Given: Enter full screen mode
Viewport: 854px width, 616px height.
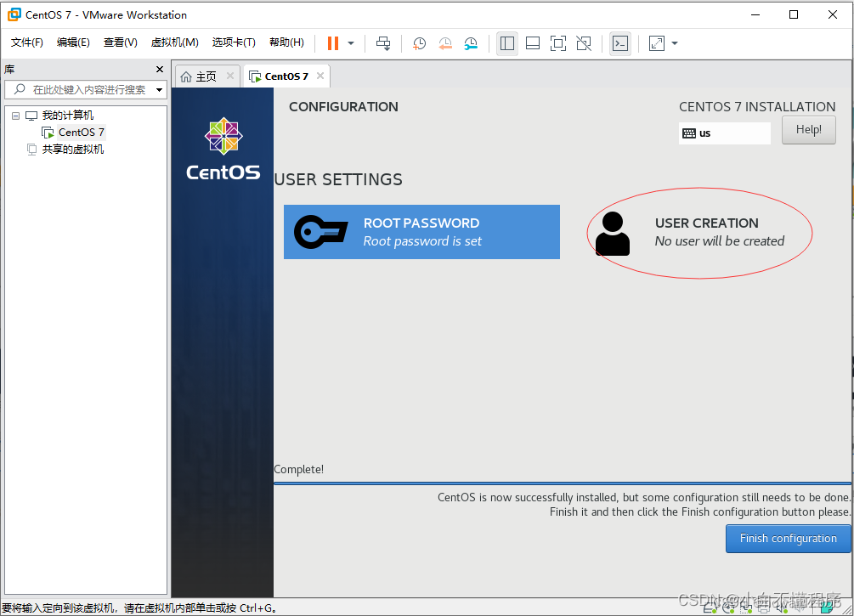Looking at the screenshot, I should [558, 43].
